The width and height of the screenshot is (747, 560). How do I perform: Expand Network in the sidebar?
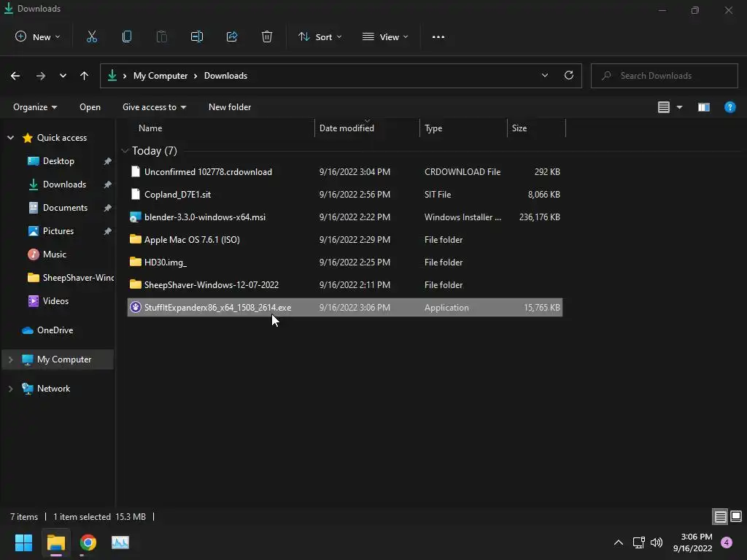[10, 389]
